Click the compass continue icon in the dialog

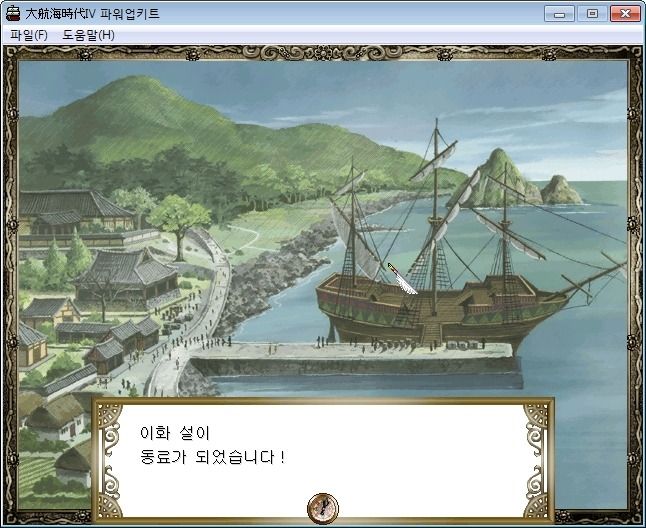pos(323,507)
